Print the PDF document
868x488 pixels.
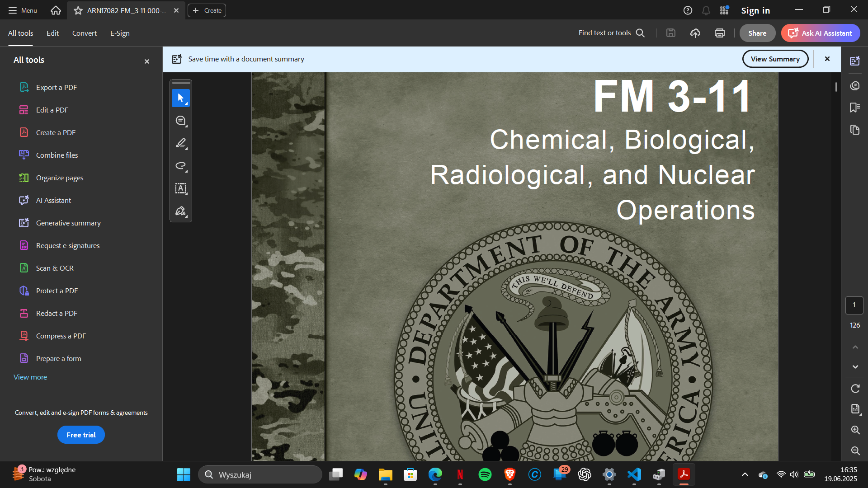[720, 33]
